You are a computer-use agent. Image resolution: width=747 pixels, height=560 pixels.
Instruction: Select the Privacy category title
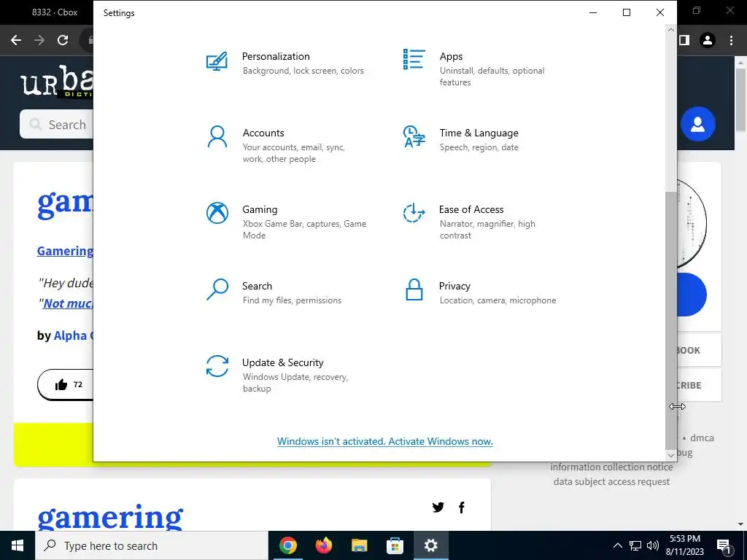454,286
